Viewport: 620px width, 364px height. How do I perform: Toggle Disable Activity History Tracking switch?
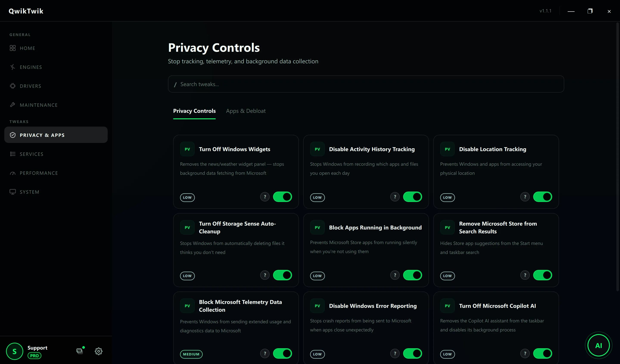coord(412,197)
